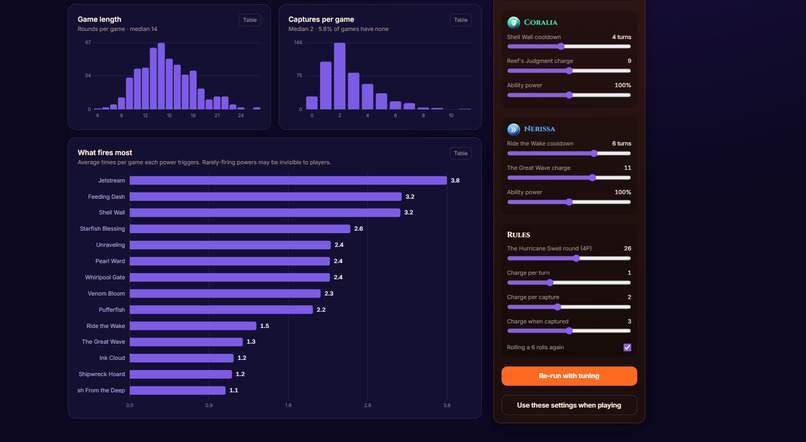Adjust Nerissa's Ability power slider
The height and width of the screenshot is (442, 806).
pos(569,202)
